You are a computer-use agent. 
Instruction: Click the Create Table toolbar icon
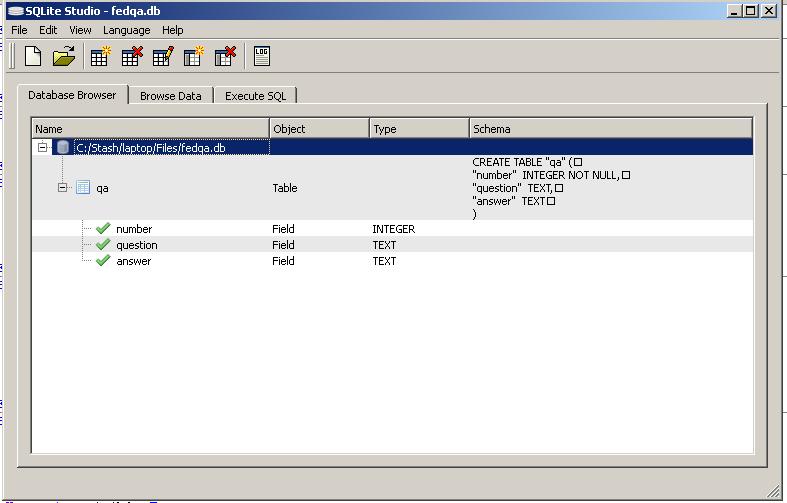point(101,56)
